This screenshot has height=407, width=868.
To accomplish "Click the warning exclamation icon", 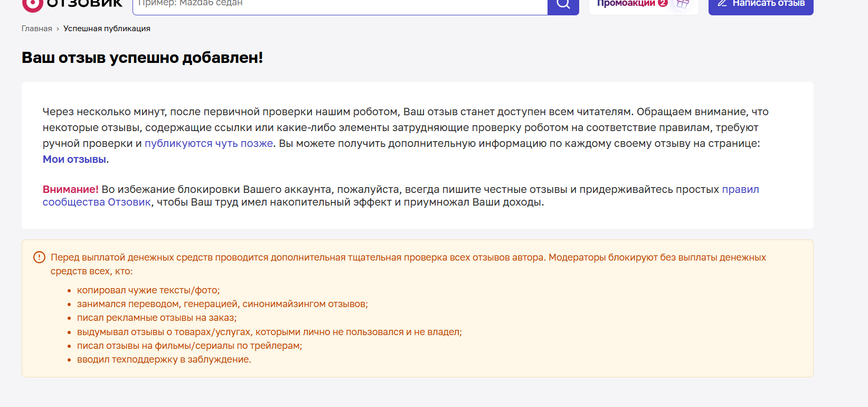I will [x=39, y=257].
